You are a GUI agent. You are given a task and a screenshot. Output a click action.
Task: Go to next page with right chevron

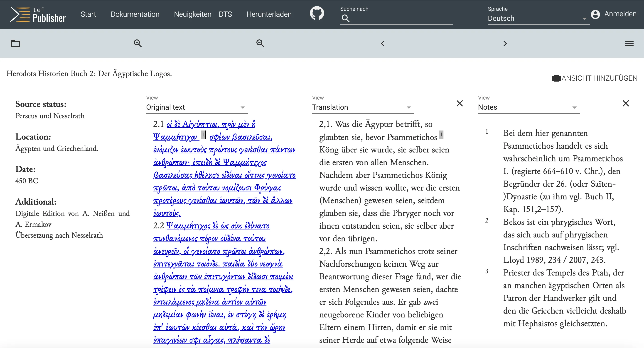coord(505,43)
